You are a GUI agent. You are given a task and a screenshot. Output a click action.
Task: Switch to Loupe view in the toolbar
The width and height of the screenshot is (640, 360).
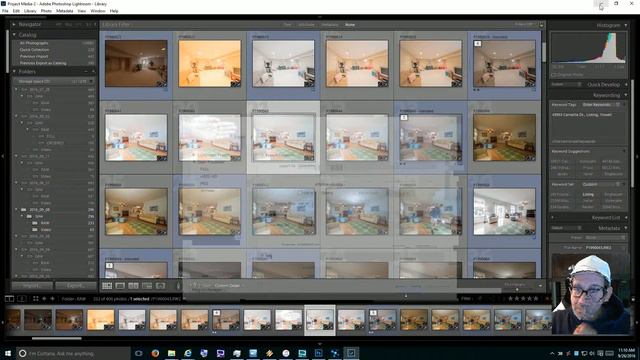pyautogui.click(x=120, y=286)
